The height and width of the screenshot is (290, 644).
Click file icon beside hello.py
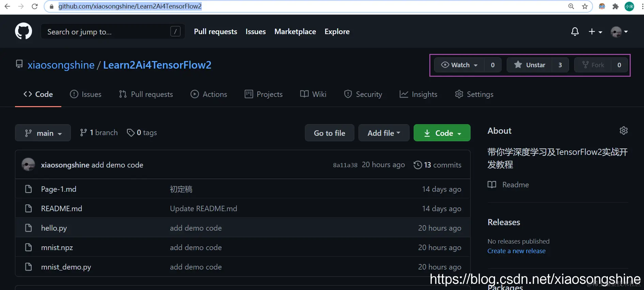(x=29, y=228)
